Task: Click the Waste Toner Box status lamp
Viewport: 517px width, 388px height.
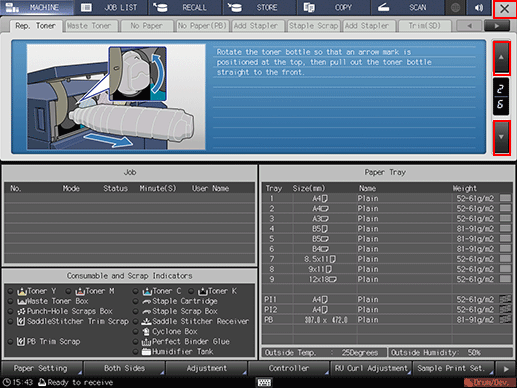Action: [11, 302]
